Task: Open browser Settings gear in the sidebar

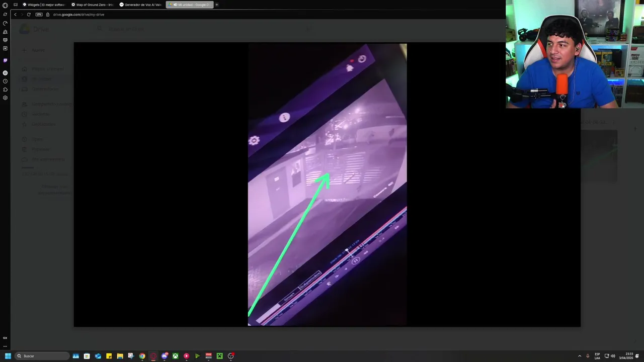Action: click(5, 98)
